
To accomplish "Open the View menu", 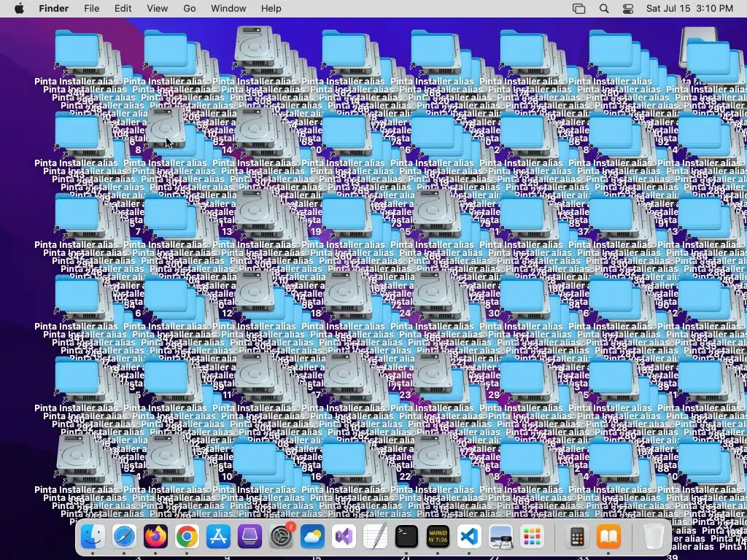I will click(x=158, y=9).
